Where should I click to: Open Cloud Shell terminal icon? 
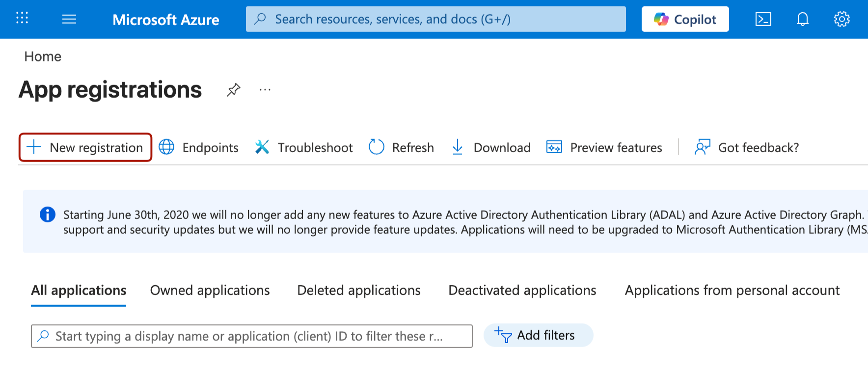click(x=763, y=19)
